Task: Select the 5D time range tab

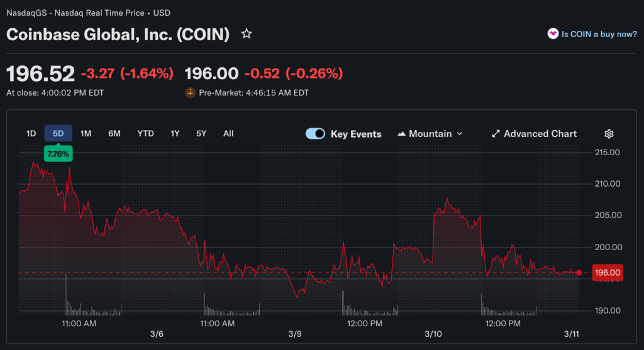Action: [58, 133]
